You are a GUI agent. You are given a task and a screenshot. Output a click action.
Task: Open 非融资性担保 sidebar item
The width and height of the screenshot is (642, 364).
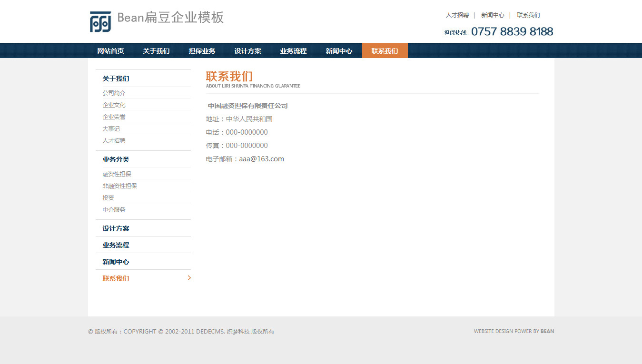[x=120, y=186]
